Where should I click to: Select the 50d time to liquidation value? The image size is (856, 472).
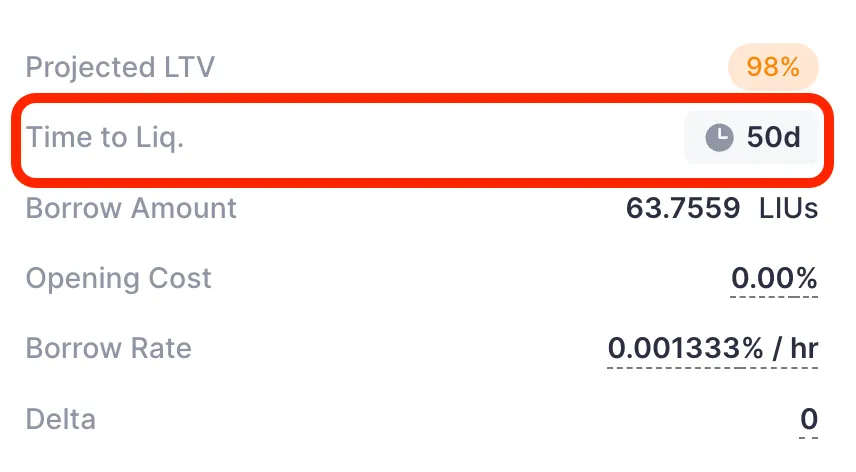coord(774,137)
